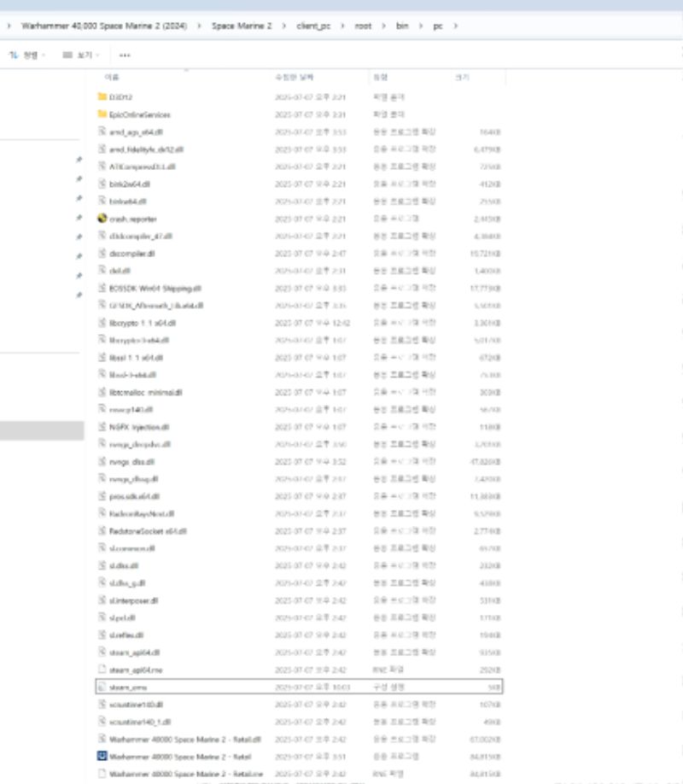Expand the chevron after 'Warhammer 40,000 Space Marine 2 (2024)'

[x=199, y=26]
